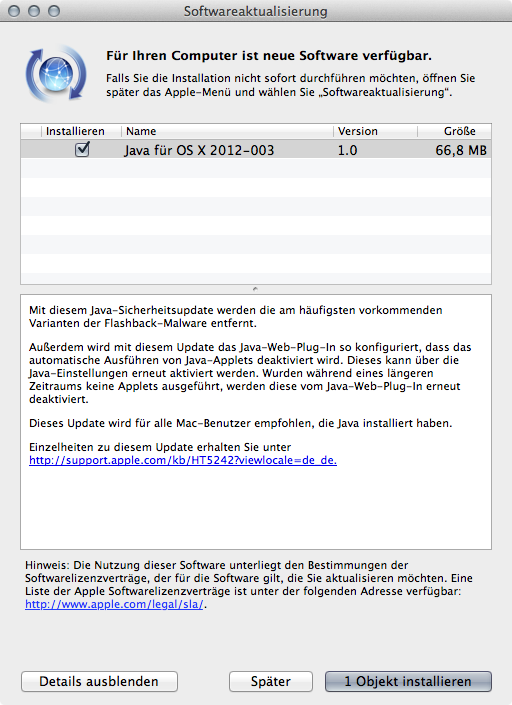This screenshot has height=705, width=512.
Task: Click the 1 Objekt installieren button
Action: [x=408, y=682]
